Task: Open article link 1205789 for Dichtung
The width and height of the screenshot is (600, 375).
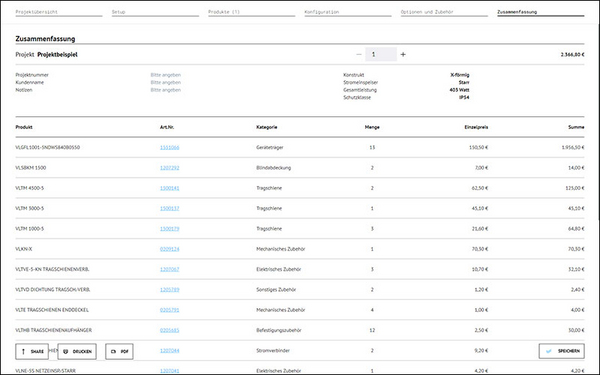Action: click(x=170, y=290)
